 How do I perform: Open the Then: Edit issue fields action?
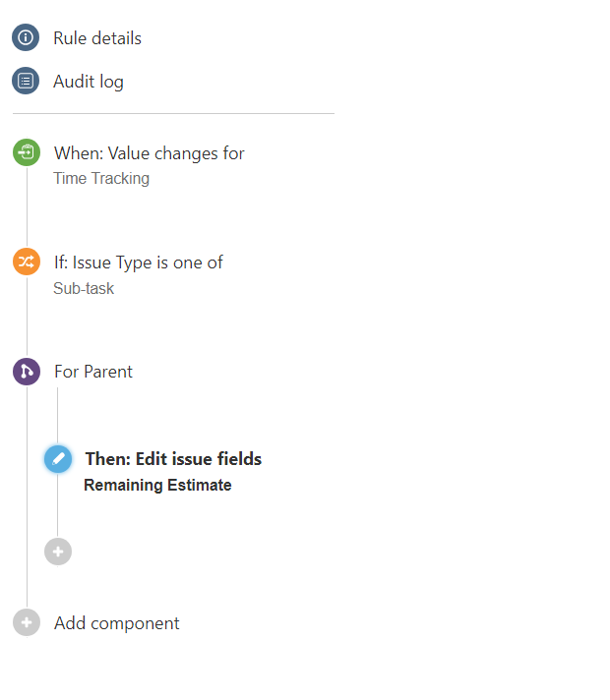pos(173,459)
